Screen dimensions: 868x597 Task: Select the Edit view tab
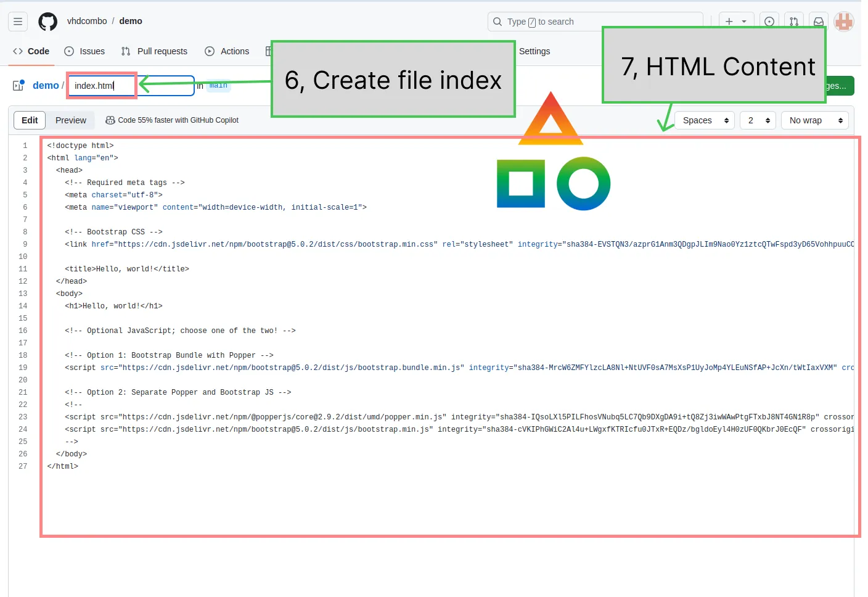[30, 120]
